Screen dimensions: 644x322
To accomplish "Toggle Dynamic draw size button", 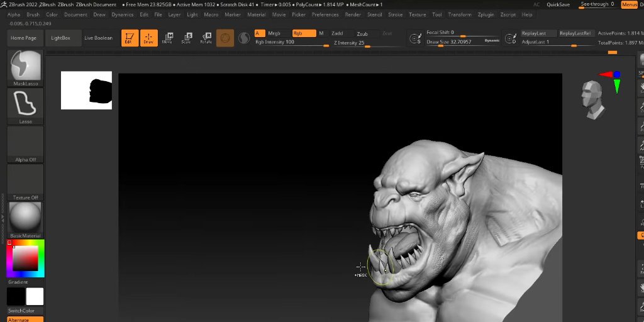I will coord(492,41).
